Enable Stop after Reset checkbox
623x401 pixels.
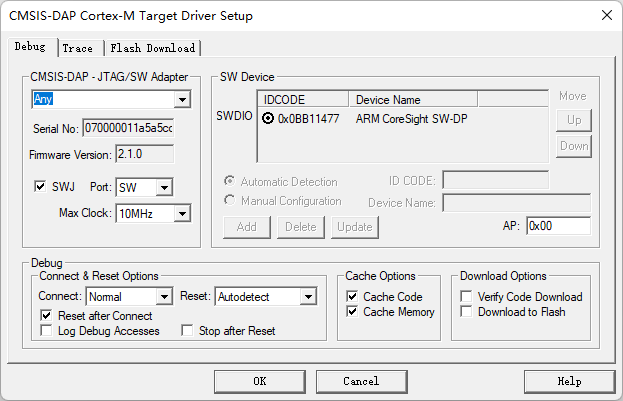pyautogui.click(x=187, y=331)
